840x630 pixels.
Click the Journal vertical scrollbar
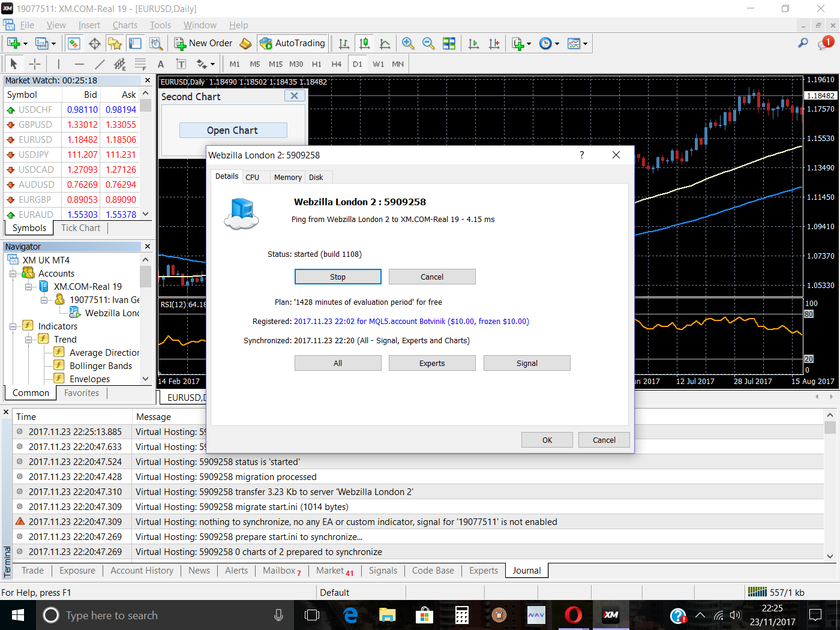click(x=830, y=485)
